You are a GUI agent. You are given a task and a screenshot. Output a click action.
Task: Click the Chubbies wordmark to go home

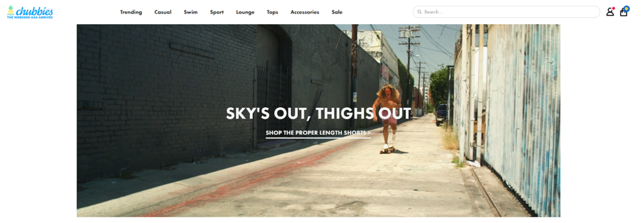(33, 10)
